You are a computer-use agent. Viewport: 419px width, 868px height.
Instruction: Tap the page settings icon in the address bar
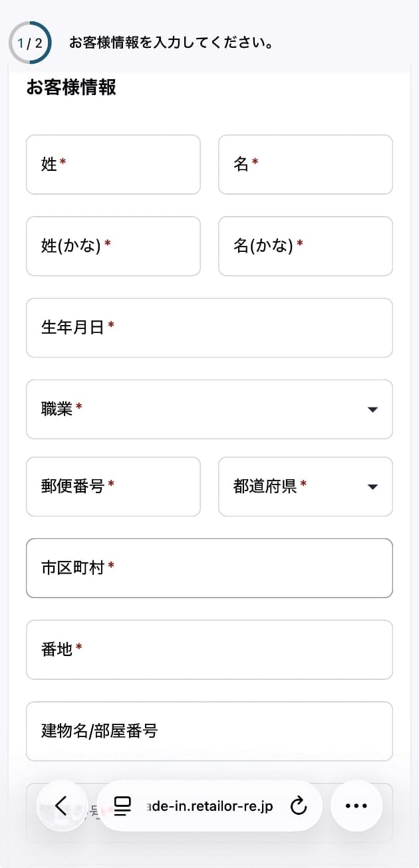coord(123,806)
